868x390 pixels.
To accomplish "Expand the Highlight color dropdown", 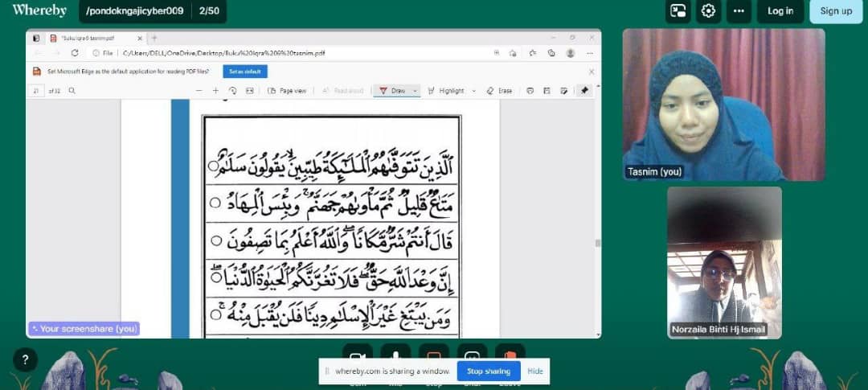I will pyautogui.click(x=474, y=91).
